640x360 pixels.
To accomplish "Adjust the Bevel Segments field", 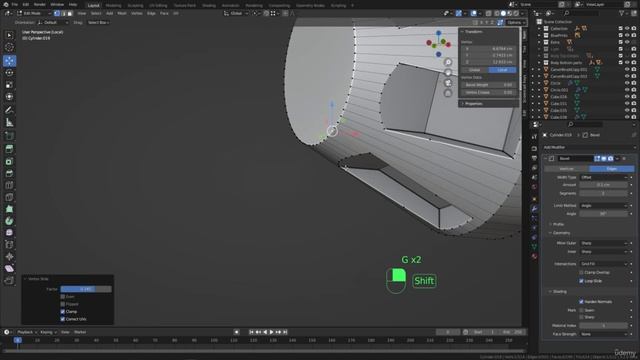I will [x=603, y=193].
